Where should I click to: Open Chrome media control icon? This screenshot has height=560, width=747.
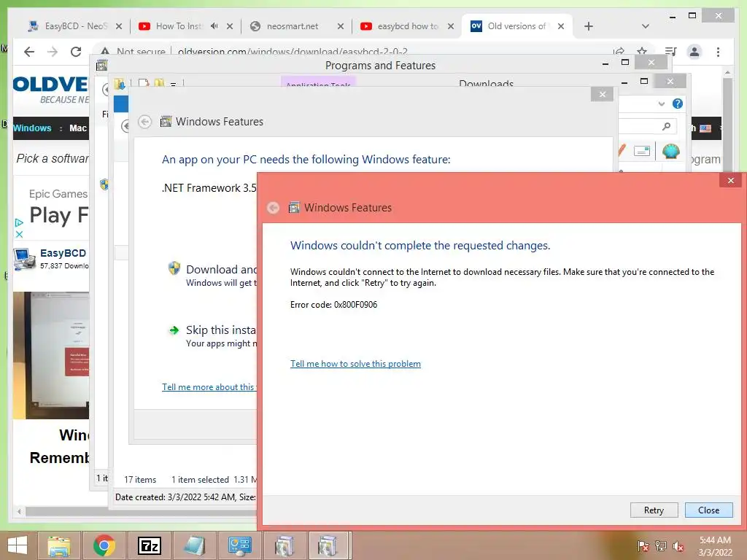click(x=671, y=52)
